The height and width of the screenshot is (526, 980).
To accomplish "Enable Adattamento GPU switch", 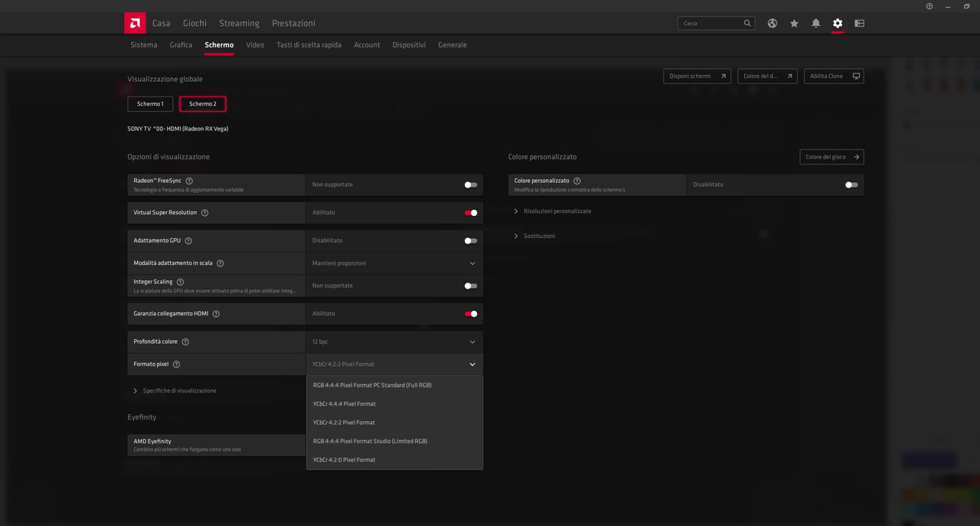I will pyautogui.click(x=471, y=240).
